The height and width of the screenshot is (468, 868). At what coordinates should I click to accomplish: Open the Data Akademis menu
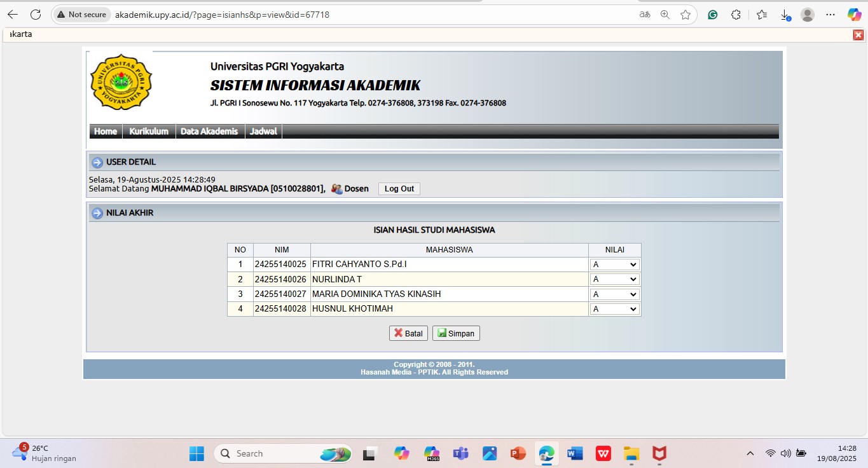pos(209,132)
